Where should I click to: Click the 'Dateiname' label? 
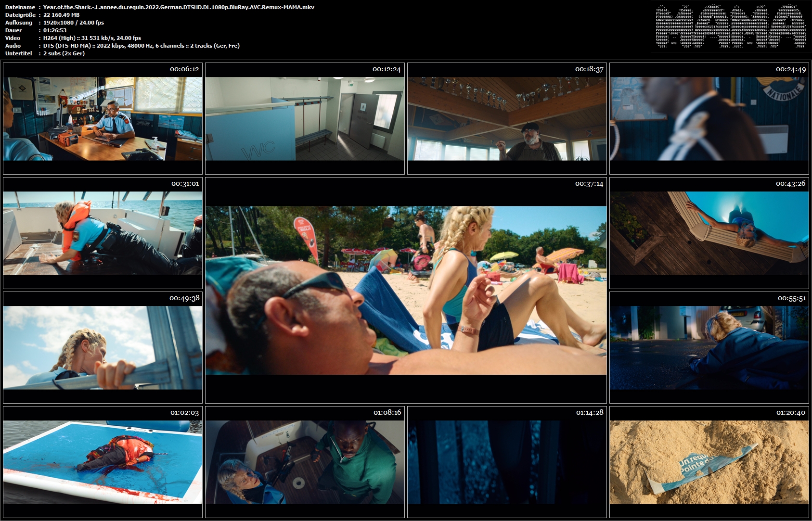[x=20, y=7]
